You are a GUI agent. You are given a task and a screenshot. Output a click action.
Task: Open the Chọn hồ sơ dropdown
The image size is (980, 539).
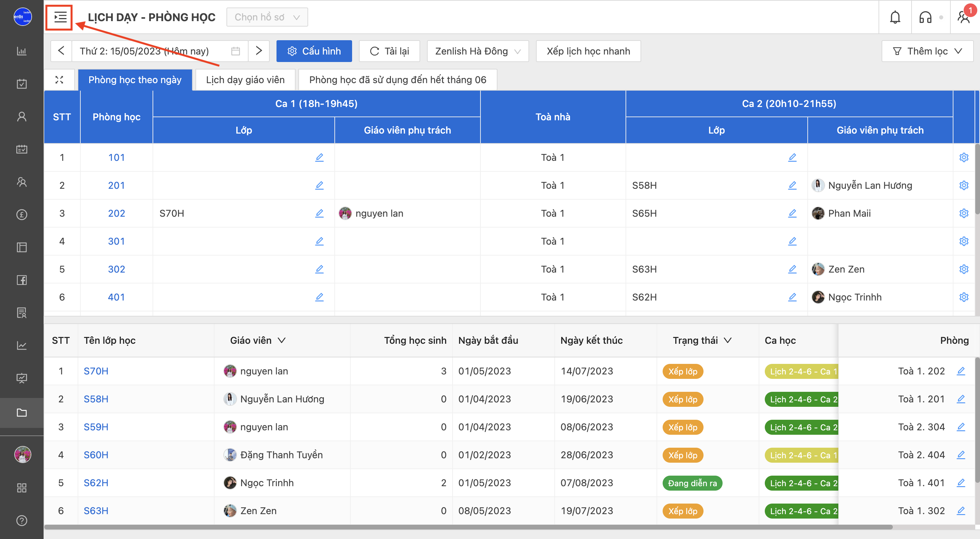267,17
